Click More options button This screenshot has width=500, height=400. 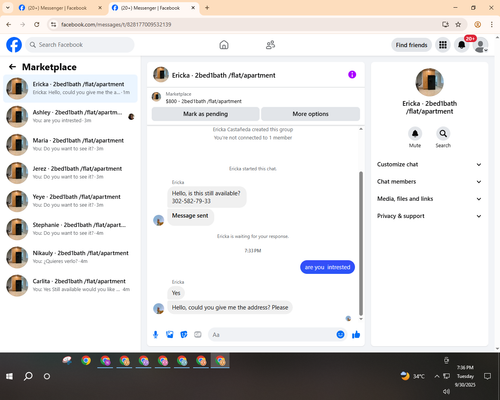pos(310,114)
